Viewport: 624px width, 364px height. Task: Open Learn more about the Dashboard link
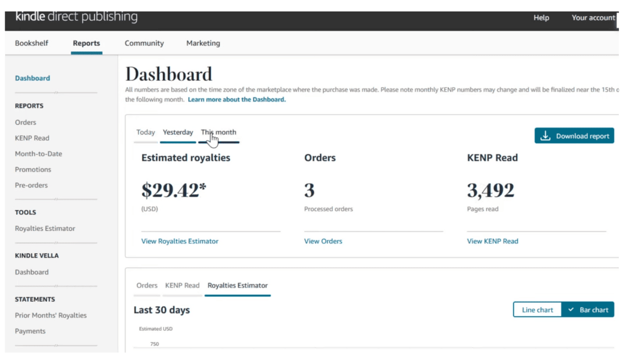coord(237,99)
